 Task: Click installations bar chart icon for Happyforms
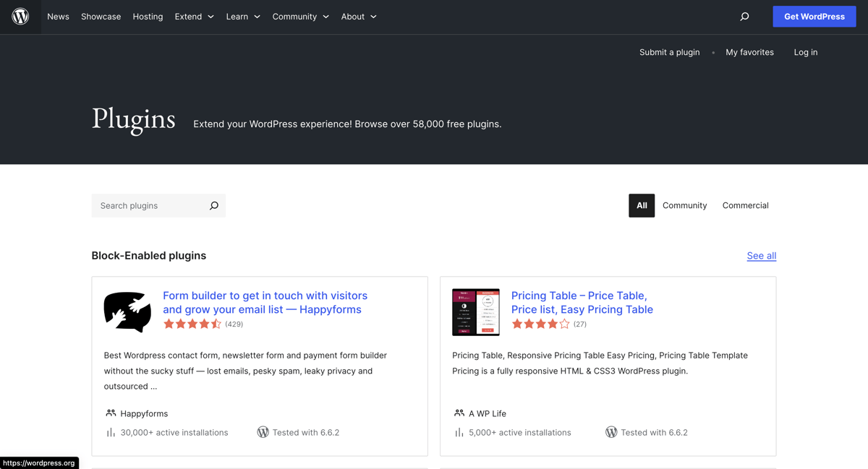point(111,432)
